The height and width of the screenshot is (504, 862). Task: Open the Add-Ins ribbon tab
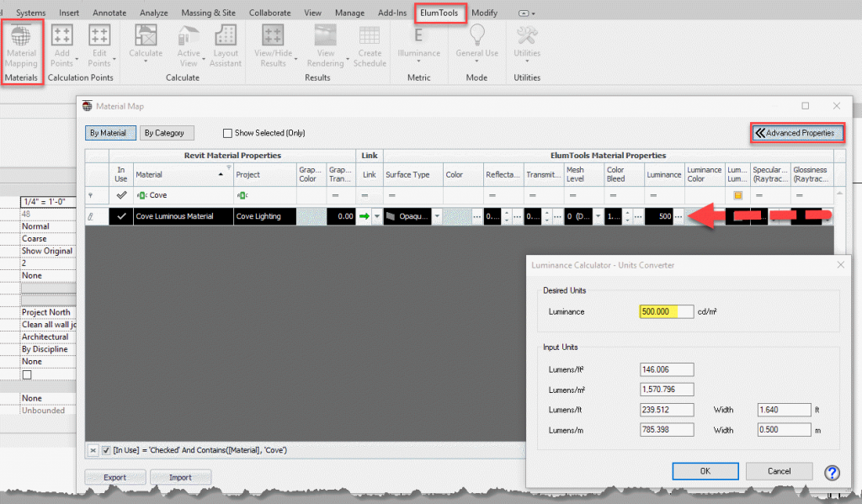392,13
